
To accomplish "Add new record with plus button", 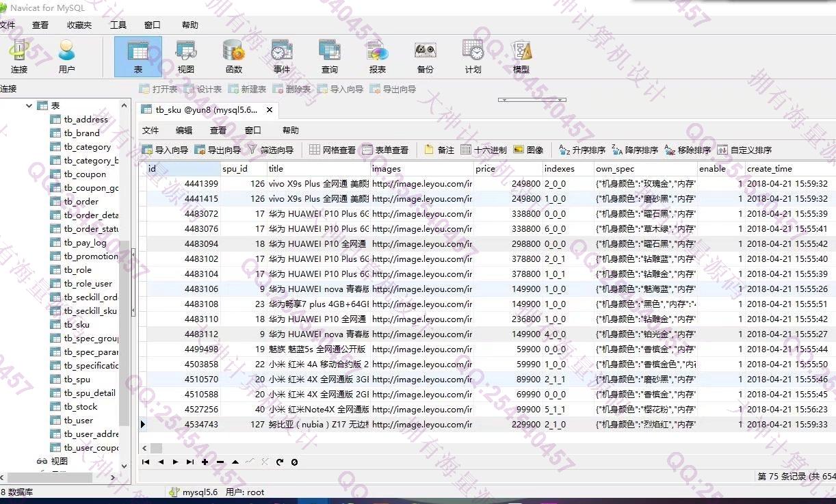I will pos(205,462).
